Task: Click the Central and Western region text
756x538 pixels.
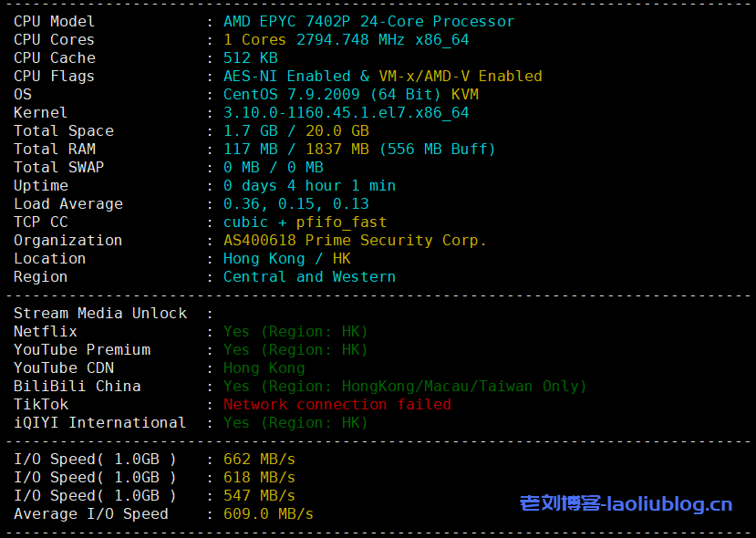Action: tap(309, 276)
